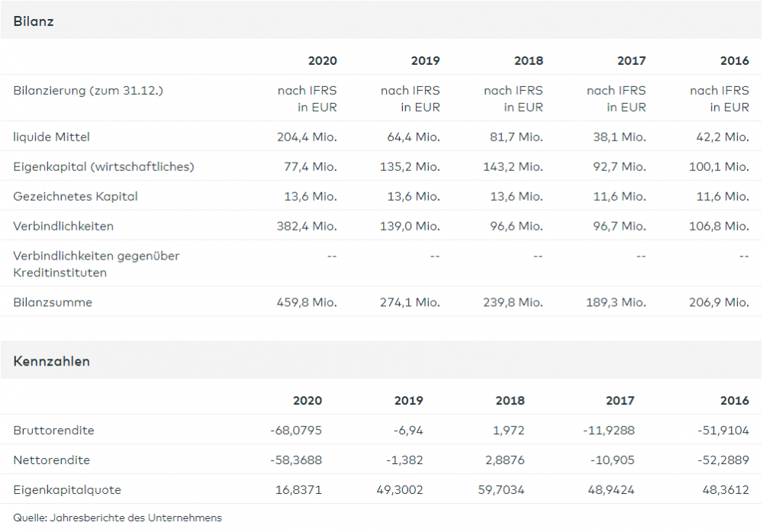Select the -68,0795 Bruttorendite value
The width and height of the screenshot is (763, 532).
(x=296, y=430)
